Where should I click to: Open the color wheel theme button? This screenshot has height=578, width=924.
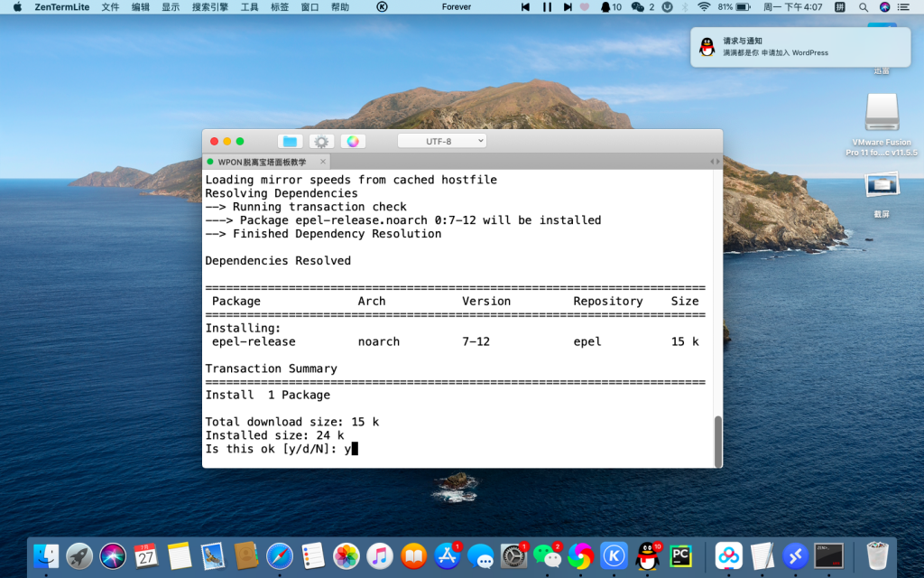[353, 142]
